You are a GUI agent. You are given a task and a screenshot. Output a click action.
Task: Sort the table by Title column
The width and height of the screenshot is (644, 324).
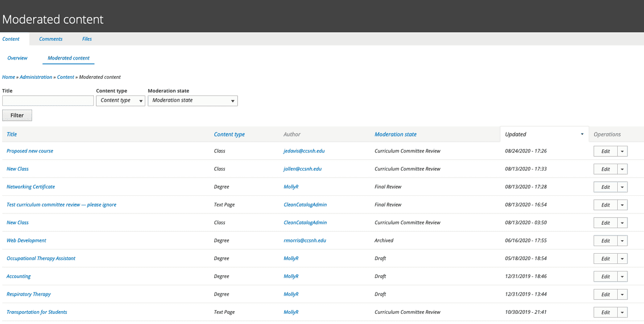click(x=11, y=134)
